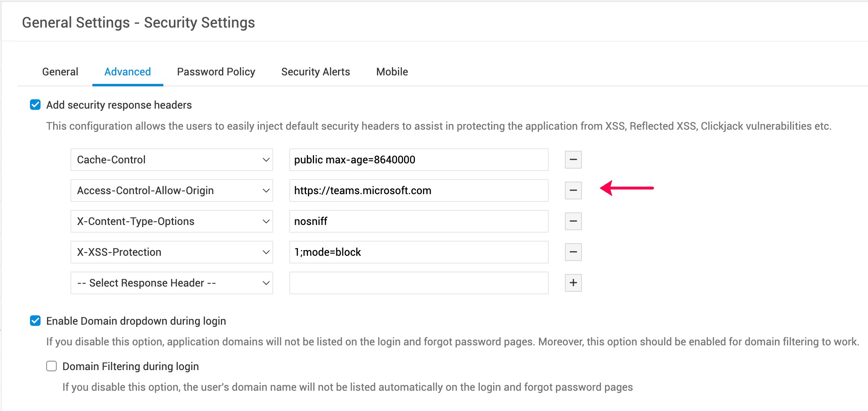The image size is (868, 411).
Task: Open the Select Response Header dropdown
Action: coord(171,283)
